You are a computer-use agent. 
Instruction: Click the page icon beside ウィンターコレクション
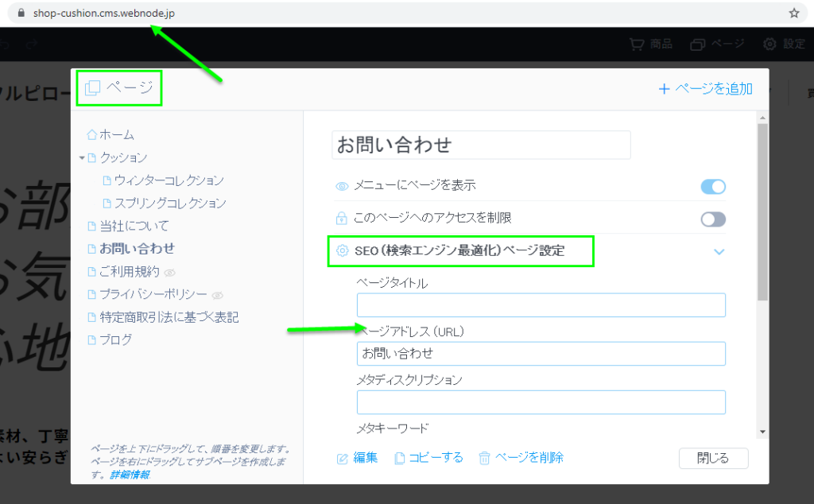point(107,180)
